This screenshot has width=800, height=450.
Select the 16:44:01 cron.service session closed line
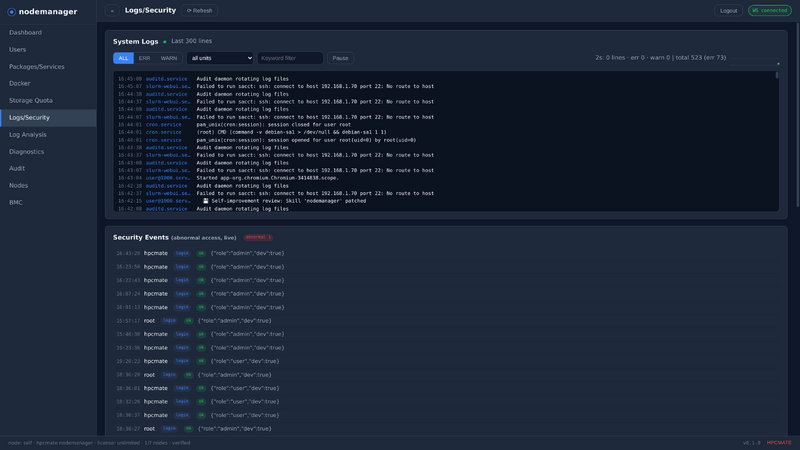click(446, 124)
